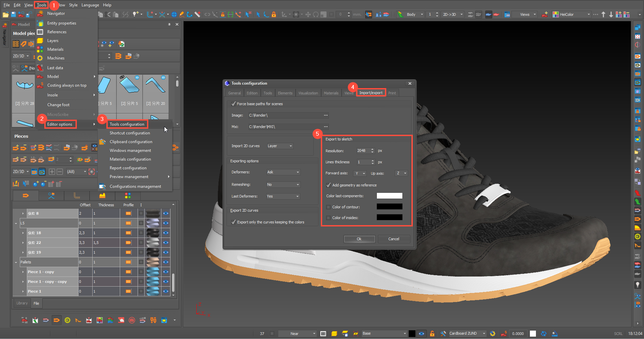Click the camera views snapshot icon
Screen dimensions: 644x339
click(x=507, y=14)
